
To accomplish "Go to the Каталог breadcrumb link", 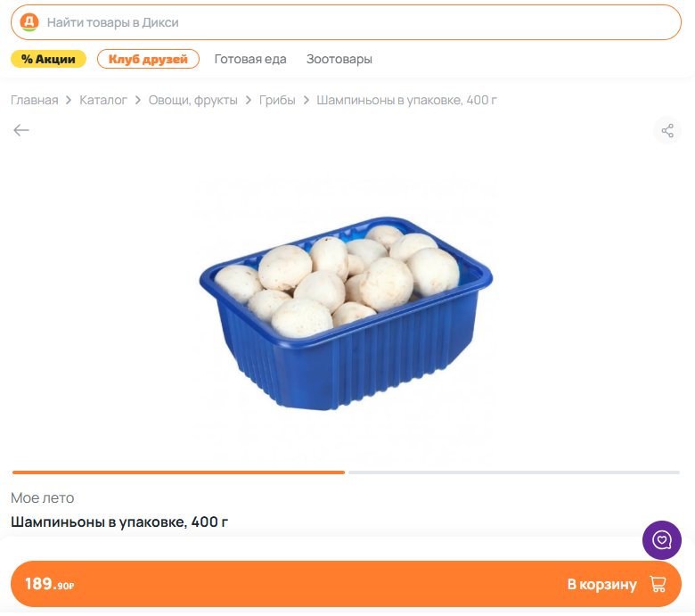I will (103, 100).
